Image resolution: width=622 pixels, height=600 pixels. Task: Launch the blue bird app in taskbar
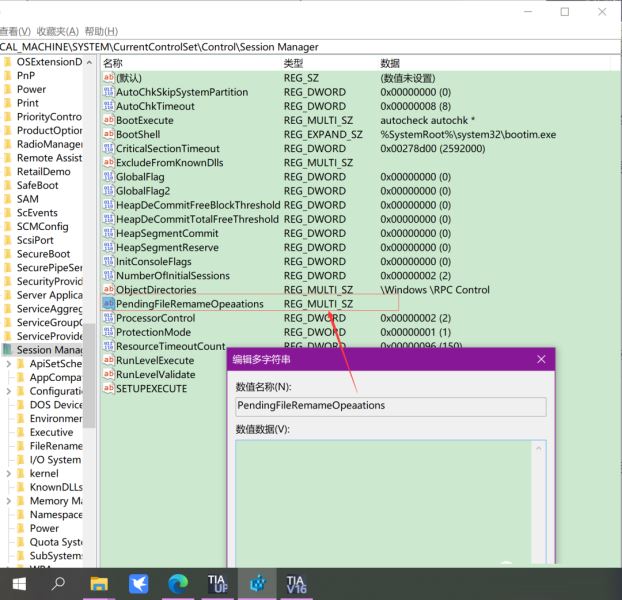tap(138, 584)
